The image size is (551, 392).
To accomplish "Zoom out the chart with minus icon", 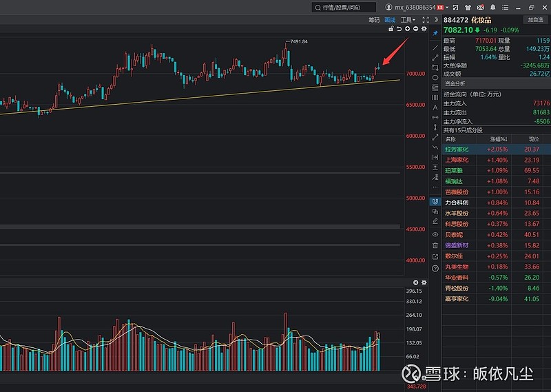I will [416, 28].
